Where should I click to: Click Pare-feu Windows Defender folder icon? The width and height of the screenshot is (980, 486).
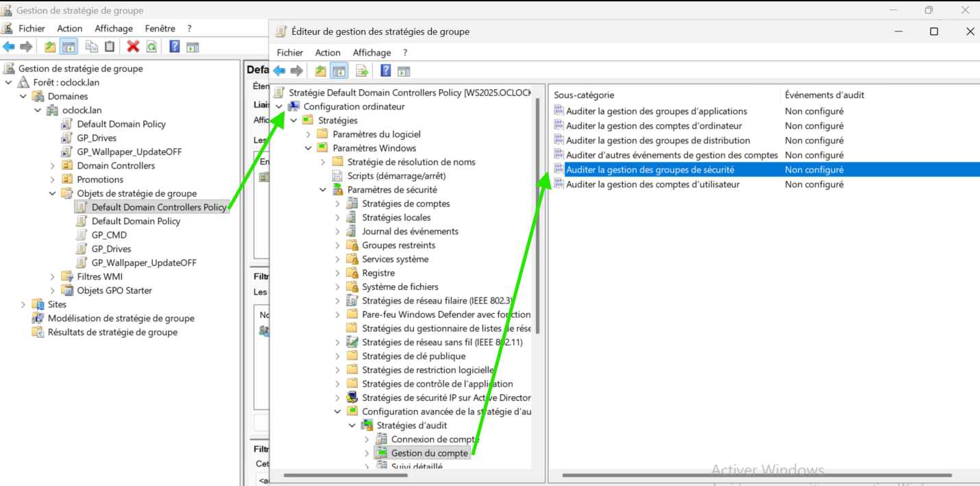coord(352,315)
